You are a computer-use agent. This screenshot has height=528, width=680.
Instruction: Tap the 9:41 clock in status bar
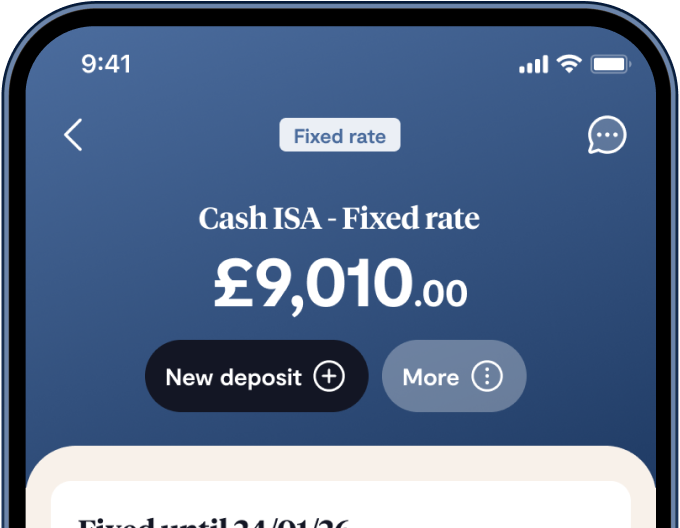pos(106,64)
